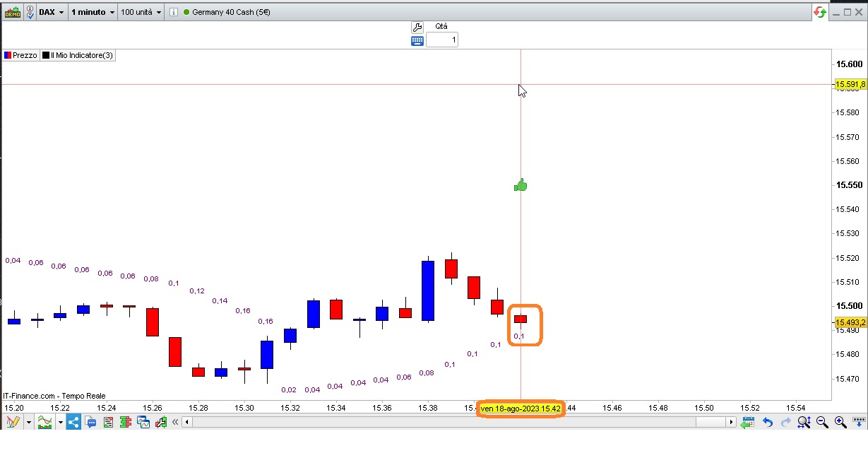This screenshot has height=458, width=868.
Task: Click the green thumbs-up marker on chart
Action: point(521,185)
